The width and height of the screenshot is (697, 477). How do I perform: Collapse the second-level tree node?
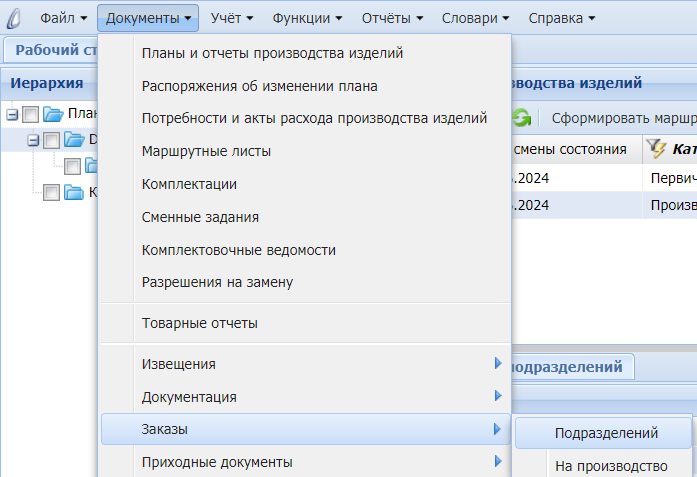[x=33, y=141]
